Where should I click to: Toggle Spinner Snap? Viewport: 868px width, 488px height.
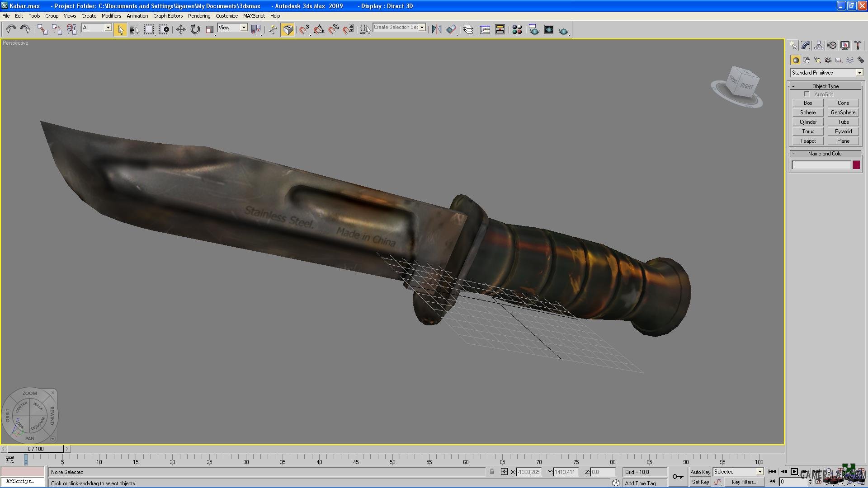[348, 29]
